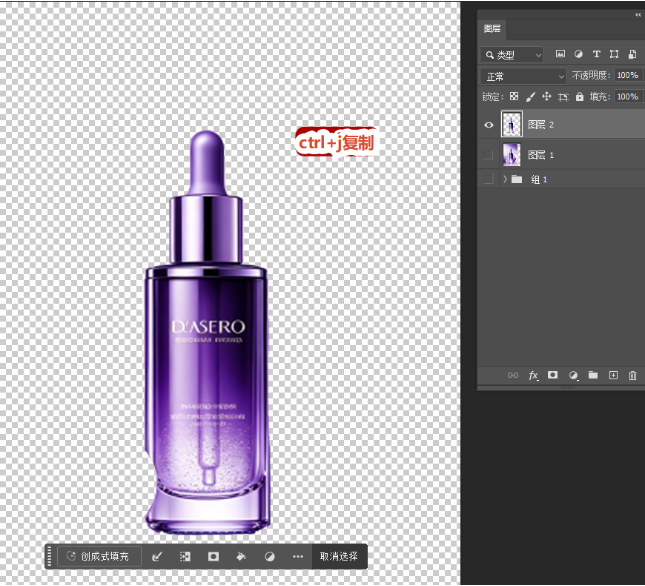Create new adjustment layer icon
Screen dimensions: 645x586
coord(573,375)
